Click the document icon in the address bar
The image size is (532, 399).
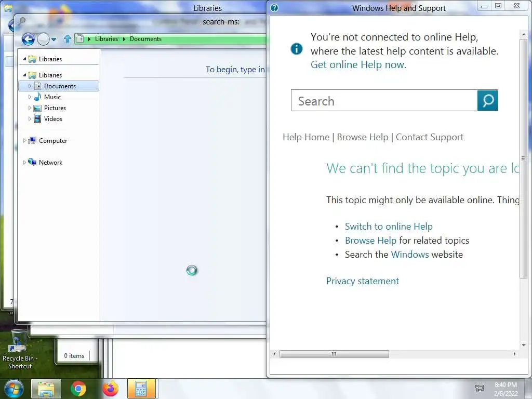80,38
